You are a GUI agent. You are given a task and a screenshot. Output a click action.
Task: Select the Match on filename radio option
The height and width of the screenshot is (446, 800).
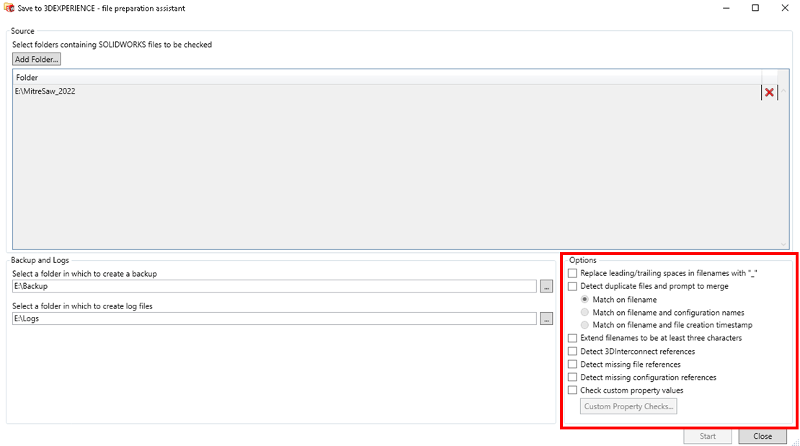point(585,300)
